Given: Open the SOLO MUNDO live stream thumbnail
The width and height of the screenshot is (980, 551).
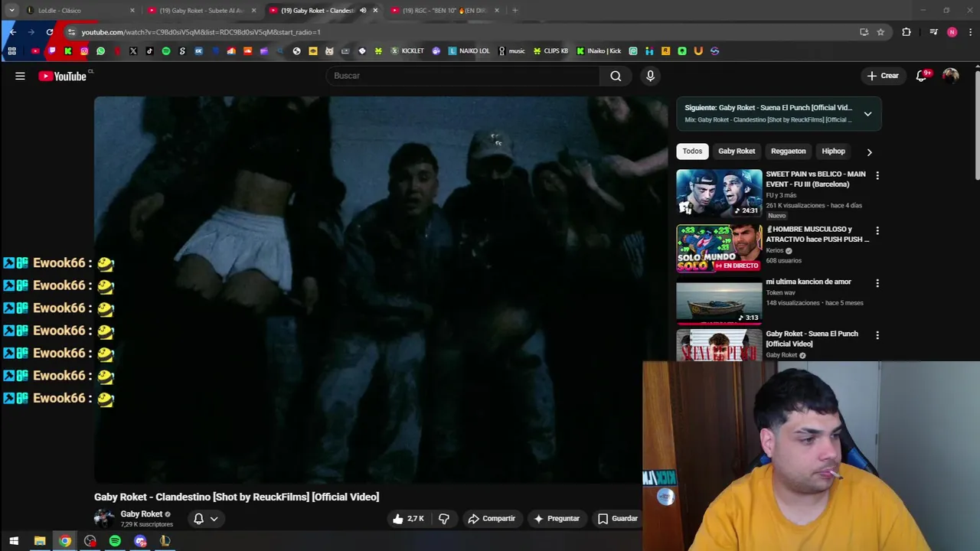Looking at the screenshot, I should (719, 248).
